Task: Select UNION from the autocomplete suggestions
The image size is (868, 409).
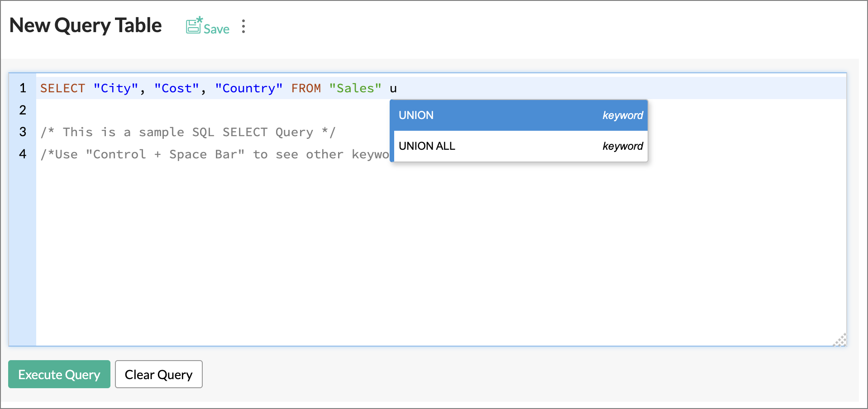Action: click(518, 115)
